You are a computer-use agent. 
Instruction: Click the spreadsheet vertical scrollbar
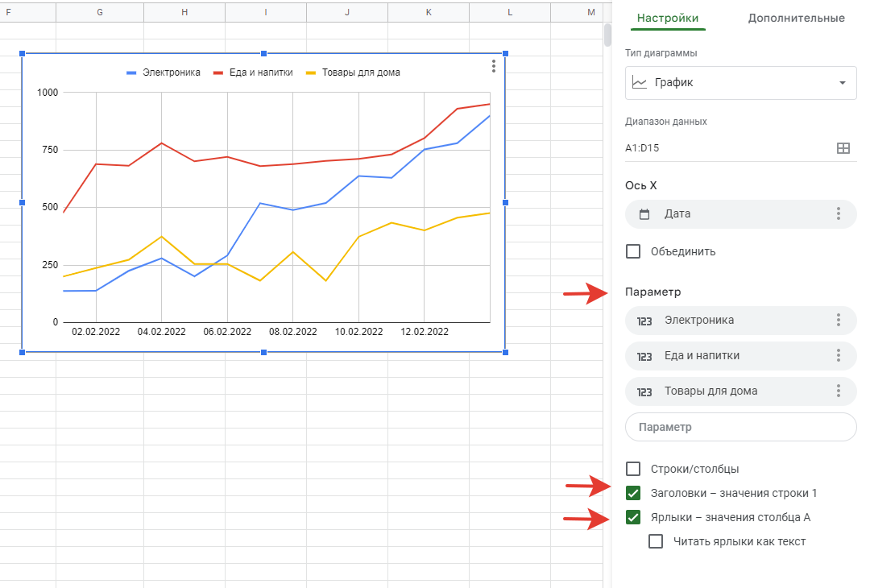(x=607, y=36)
